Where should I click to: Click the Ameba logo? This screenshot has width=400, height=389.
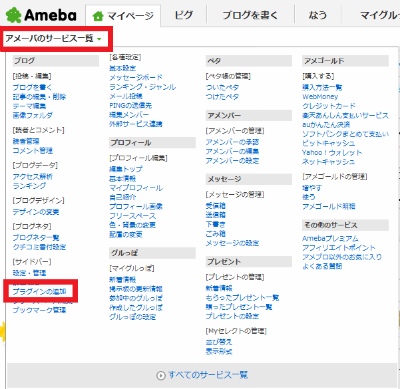pyautogui.click(x=41, y=15)
